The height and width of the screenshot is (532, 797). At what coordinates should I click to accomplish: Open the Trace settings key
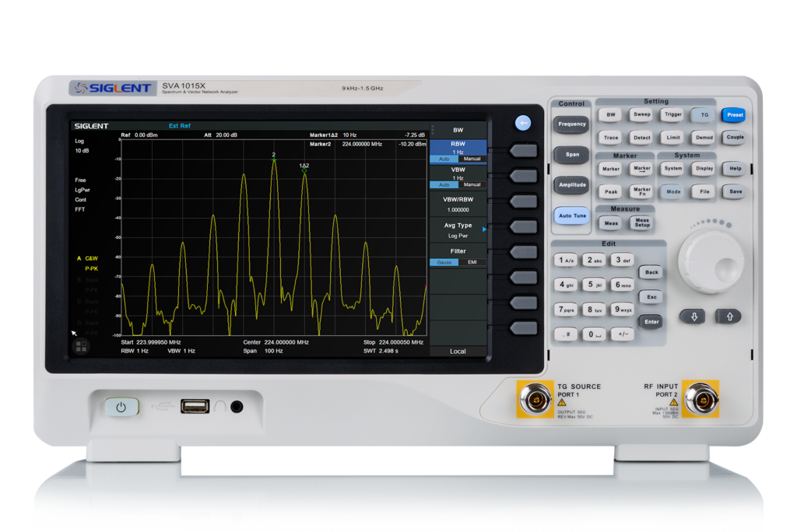(x=611, y=138)
